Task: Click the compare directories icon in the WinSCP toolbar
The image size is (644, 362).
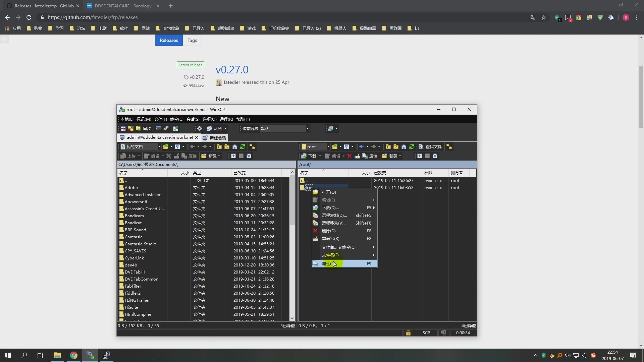Action: [123, 128]
